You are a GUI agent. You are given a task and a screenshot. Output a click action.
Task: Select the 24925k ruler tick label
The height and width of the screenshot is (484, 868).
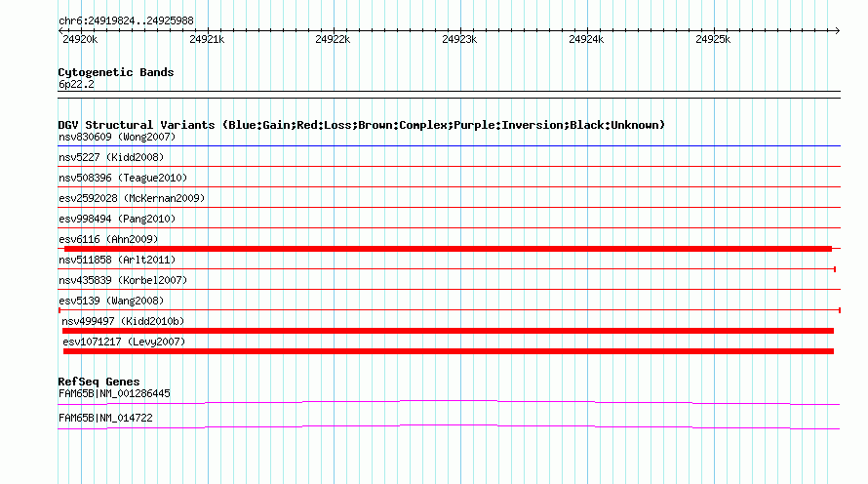(x=713, y=39)
